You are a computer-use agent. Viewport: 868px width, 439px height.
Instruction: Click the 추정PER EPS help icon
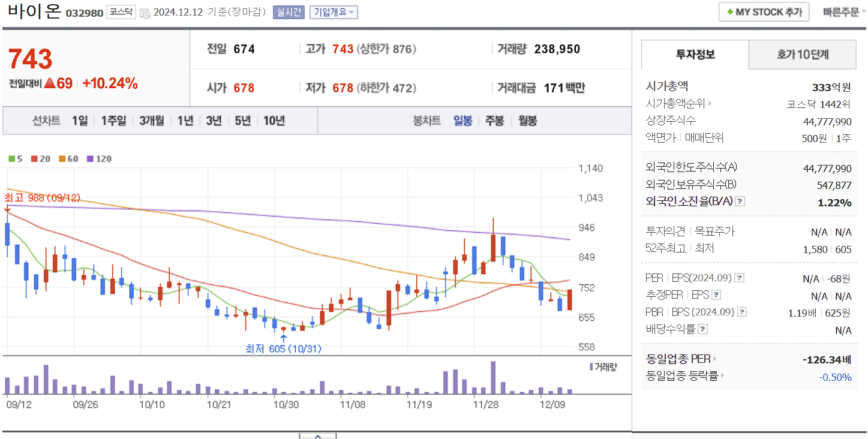point(717,294)
